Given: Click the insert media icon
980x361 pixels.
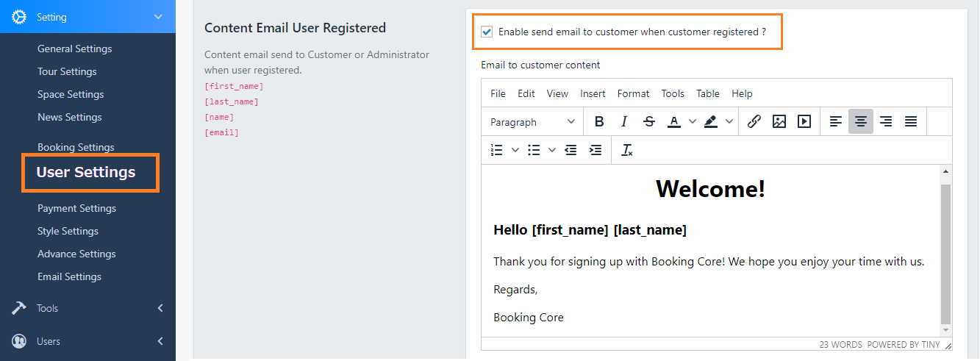Looking at the screenshot, I should tap(804, 122).
